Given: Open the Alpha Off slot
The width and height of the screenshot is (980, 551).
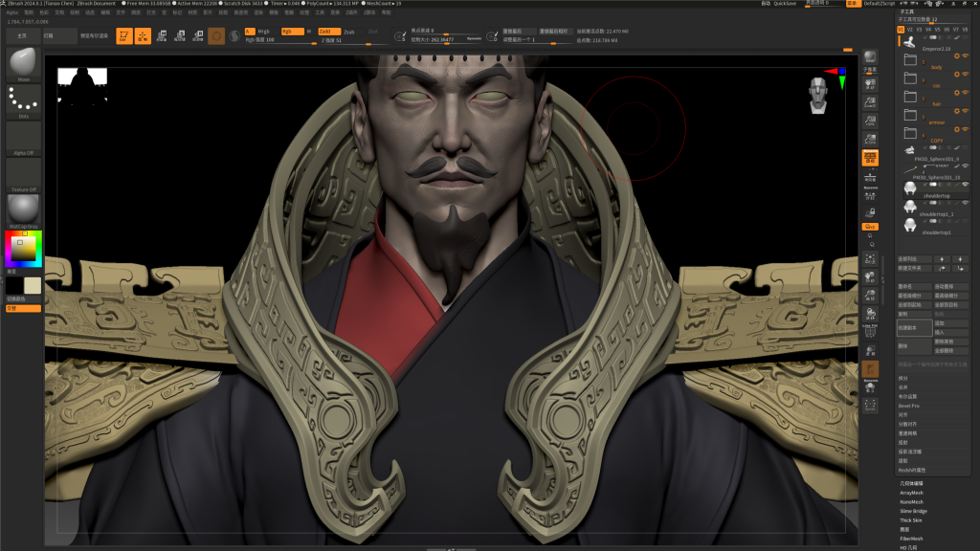Looking at the screenshot, I should pos(23,139).
